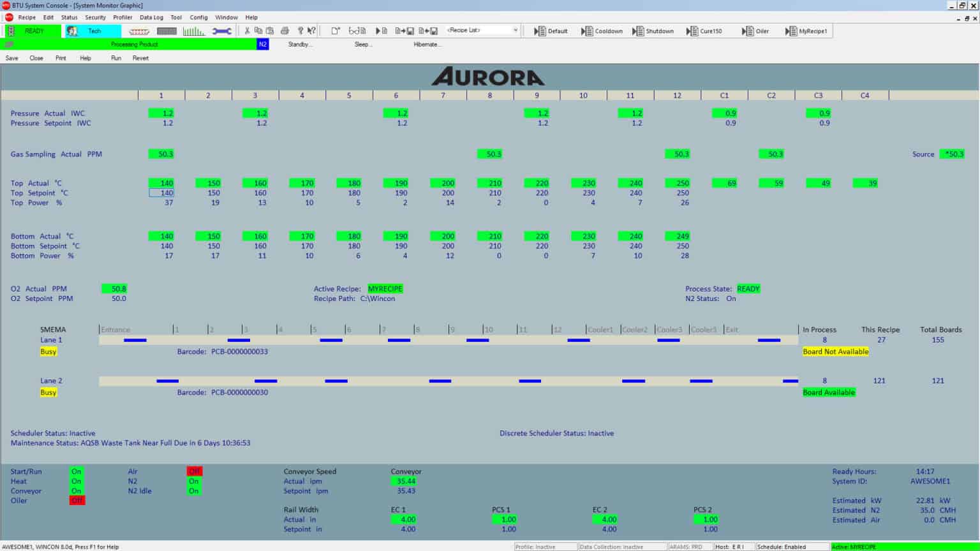Viewport: 980px width, 551px height.
Task: Toggle the Air Off indicator
Action: [x=194, y=471]
